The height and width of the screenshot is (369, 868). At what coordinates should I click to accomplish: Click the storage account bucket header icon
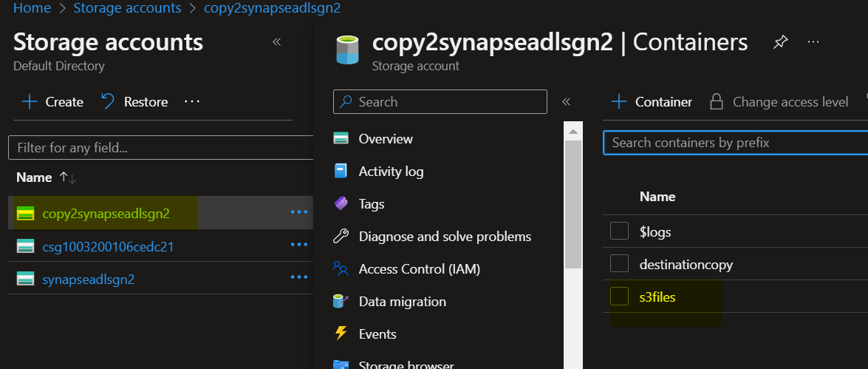(347, 50)
